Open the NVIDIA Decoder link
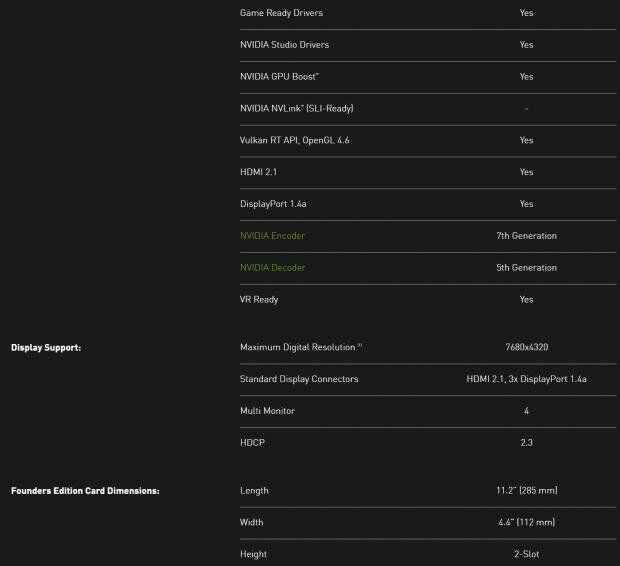 (272, 268)
